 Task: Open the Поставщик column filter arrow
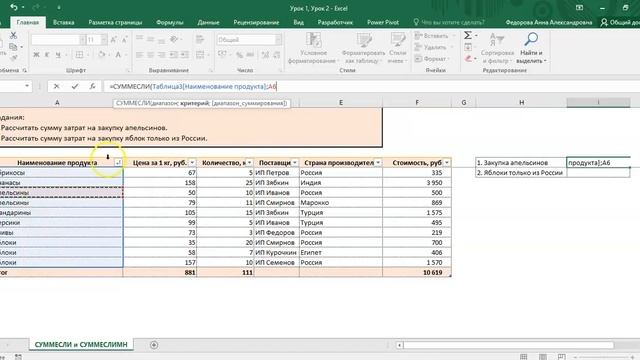pyautogui.click(x=295, y=162)
